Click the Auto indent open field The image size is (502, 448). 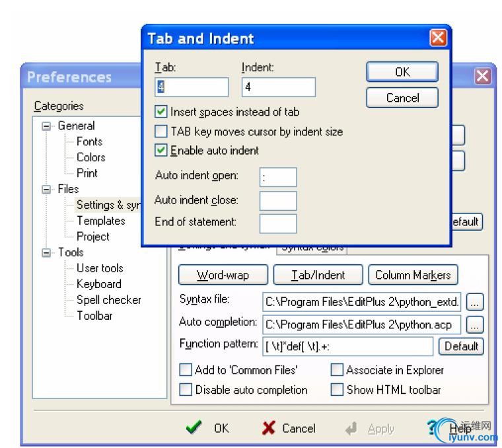[278, 177]
